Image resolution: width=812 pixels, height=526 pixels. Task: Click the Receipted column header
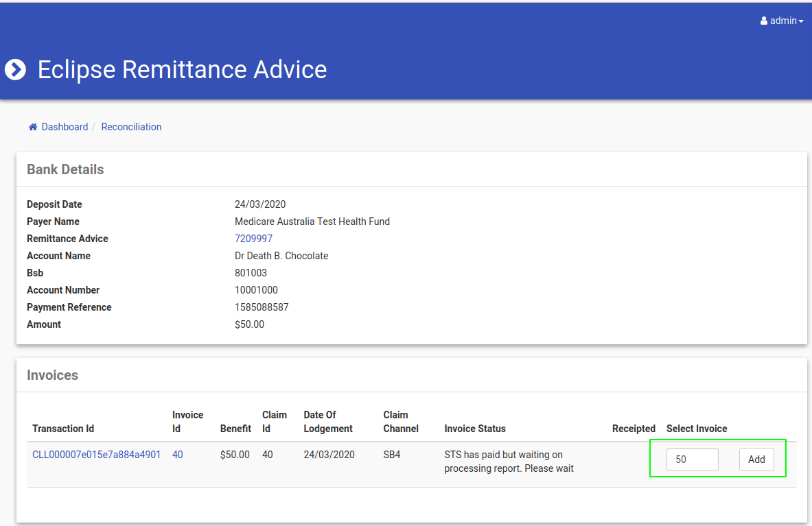[x=634, y=429]
